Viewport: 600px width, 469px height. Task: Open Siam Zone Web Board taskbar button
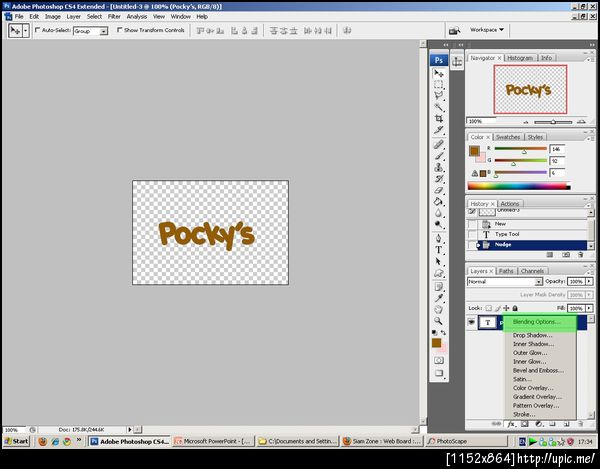383,441
